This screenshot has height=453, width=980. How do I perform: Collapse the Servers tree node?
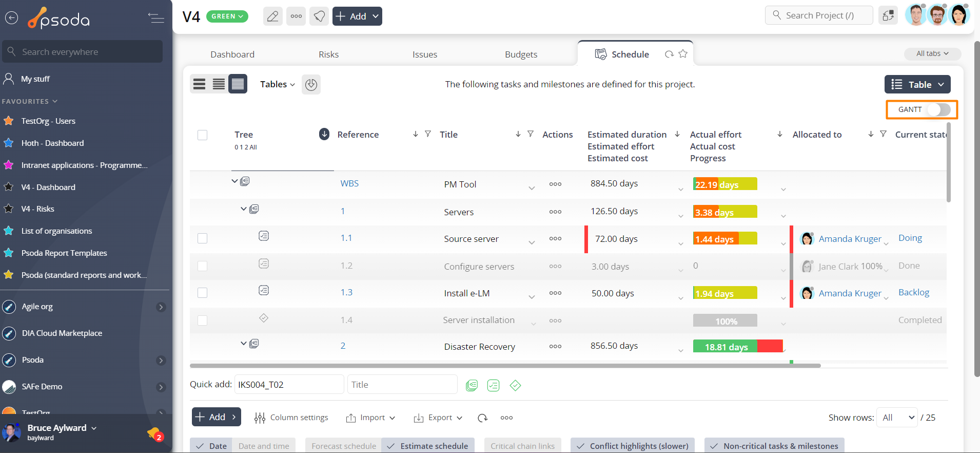pyautogui.click(x=244, y=209)
